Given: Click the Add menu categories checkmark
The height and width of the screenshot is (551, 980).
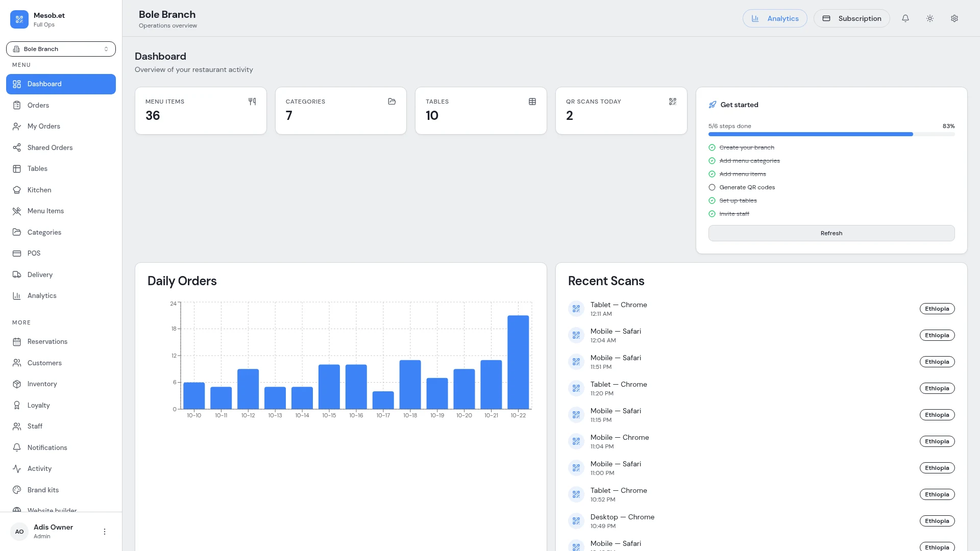Looking at the screenshot, I should pos(712,161).
